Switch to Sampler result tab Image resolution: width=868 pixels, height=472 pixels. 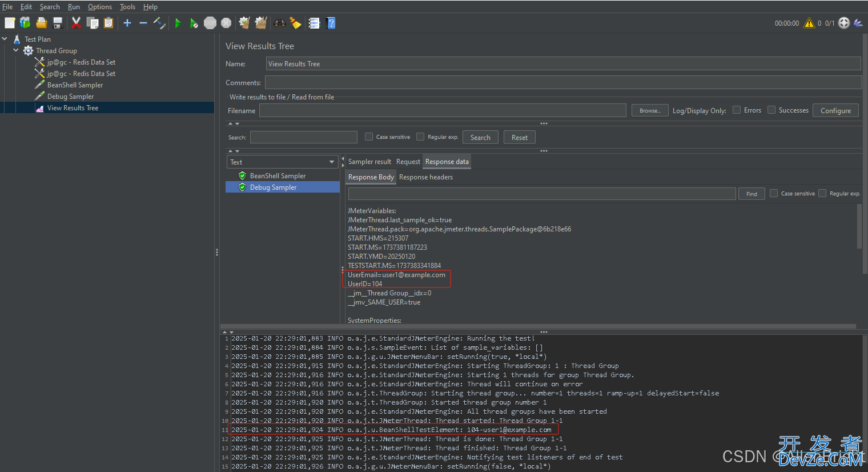tap(369, 162)
